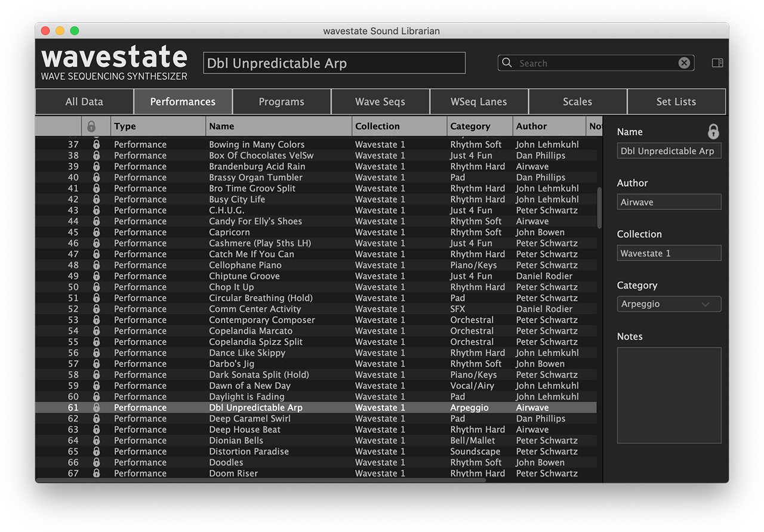
Task: Sort the list by the Type column header
Action: click(x=158, y=126)
